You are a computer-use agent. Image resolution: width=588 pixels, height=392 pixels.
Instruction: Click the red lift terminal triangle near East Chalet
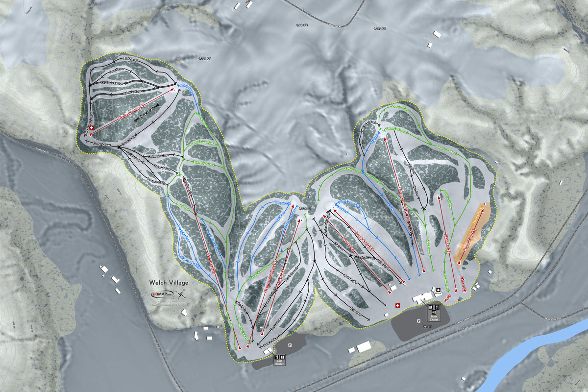(262, 334)
